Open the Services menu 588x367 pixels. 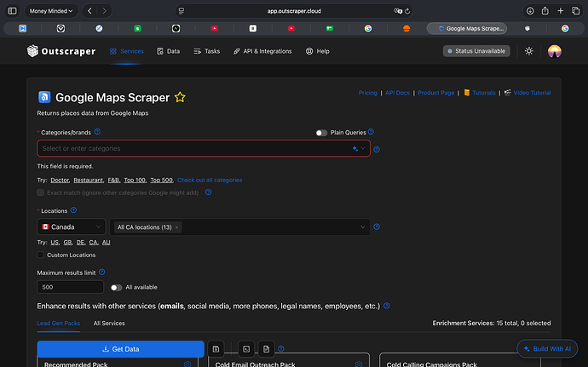coord(127,51)
